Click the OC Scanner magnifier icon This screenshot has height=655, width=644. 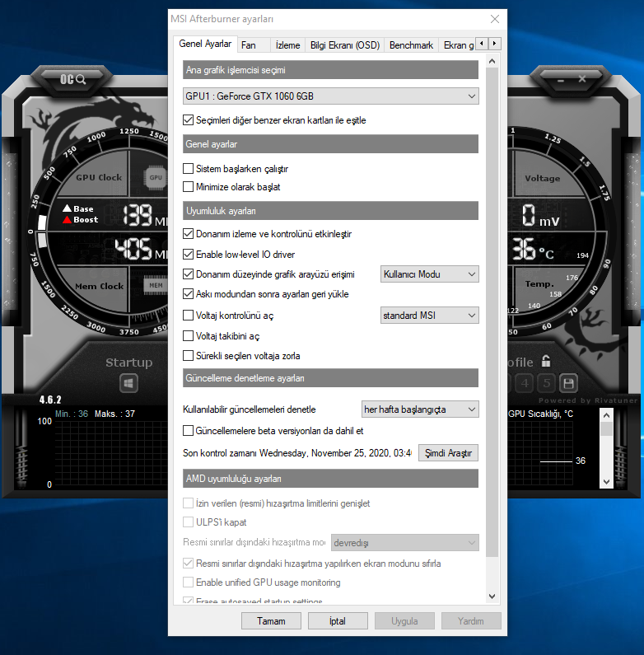pos(73,79)
